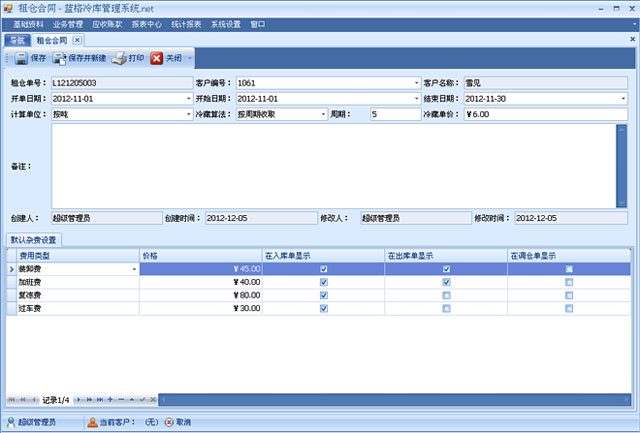Screen dimensions: 640x433
Task: Open the 窗口 menu
Action: click(258, 24)
